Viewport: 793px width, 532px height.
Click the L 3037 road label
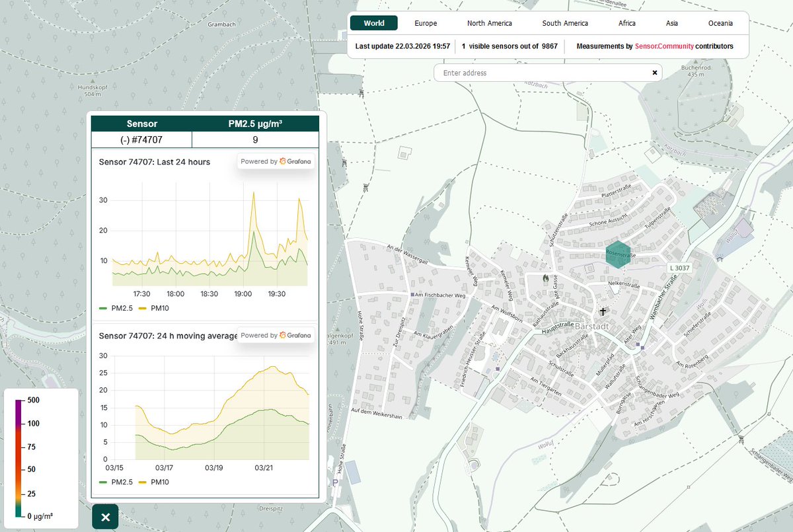point(678,268)
